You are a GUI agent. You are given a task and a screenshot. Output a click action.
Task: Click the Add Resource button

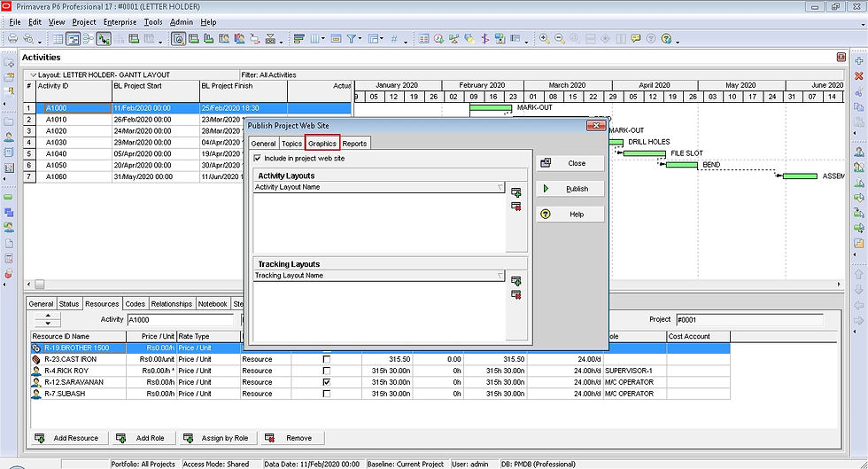[x=67, y=438]
